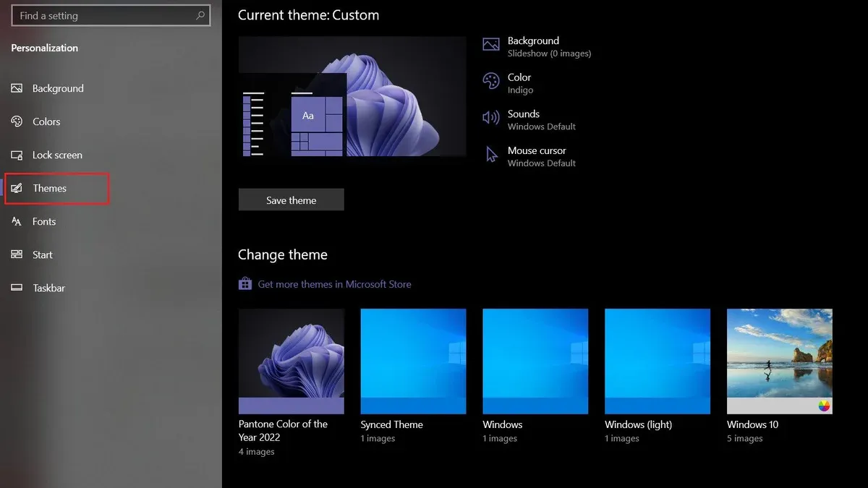The width and height of the screenshot is (868, 488).
Task: Click the Background picture icon in sidebar
Action: point(17,88)
